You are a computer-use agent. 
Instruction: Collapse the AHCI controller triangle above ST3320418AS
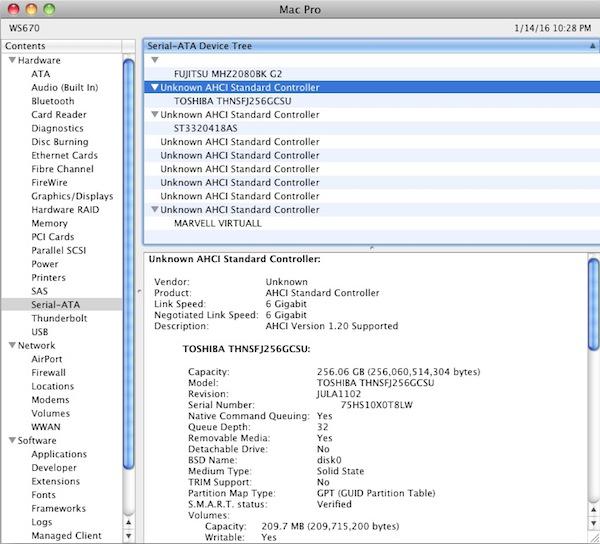click(155, 114)
